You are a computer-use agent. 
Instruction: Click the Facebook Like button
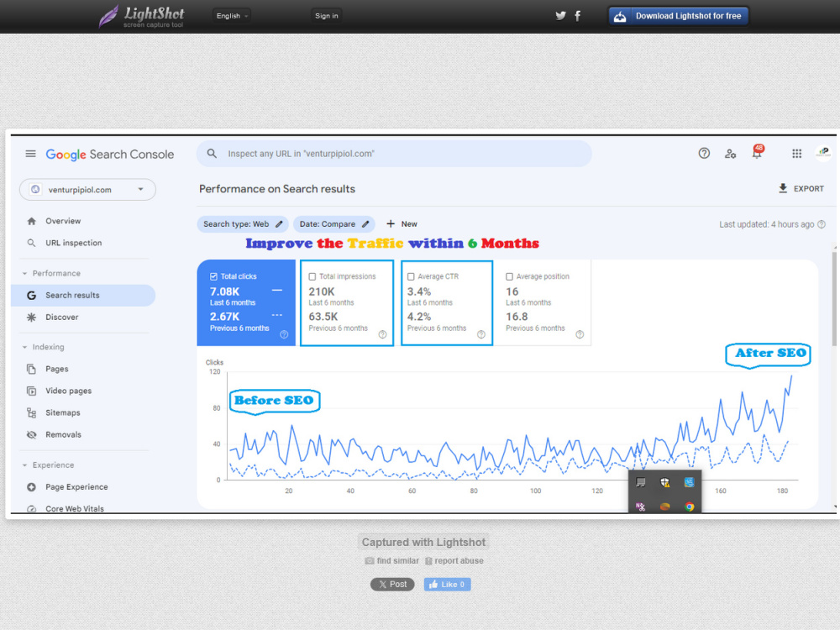[x=448, y=585]
